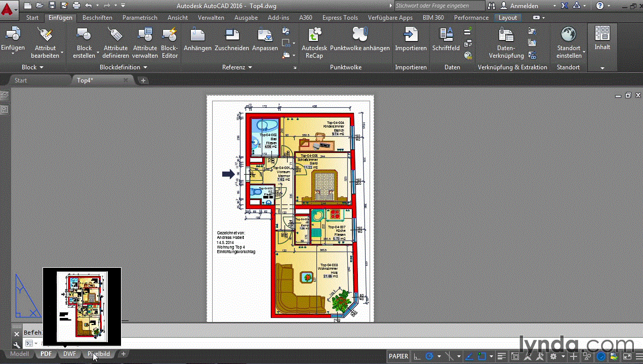Open the Help question mark dropdown arrow

click(609, 6)
